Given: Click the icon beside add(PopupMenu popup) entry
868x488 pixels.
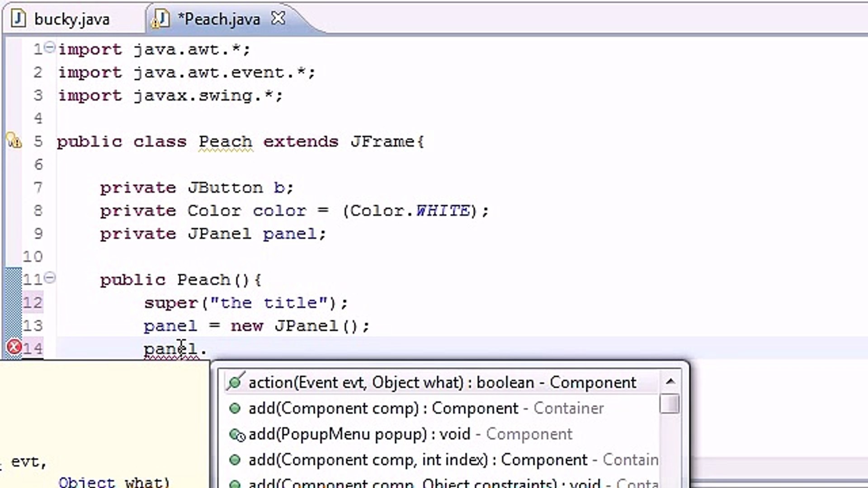Looking at the screenshot, I should pos(236,434).
